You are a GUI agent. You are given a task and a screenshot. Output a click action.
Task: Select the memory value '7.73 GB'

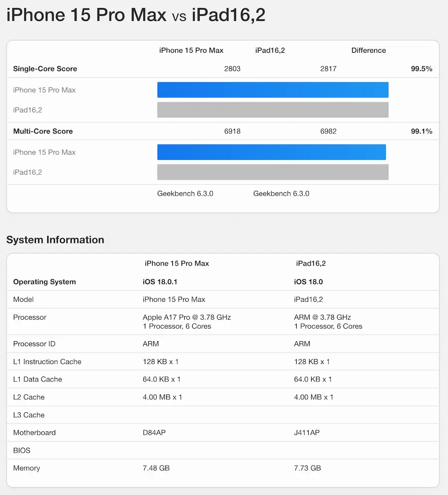(x=307, y=468)
